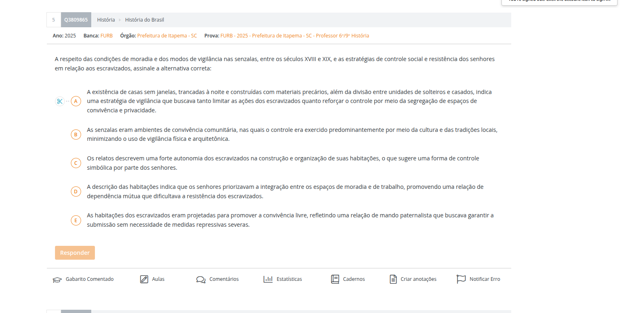
Task: Click the Criar anotações document icon
Action: click(393, 279)
